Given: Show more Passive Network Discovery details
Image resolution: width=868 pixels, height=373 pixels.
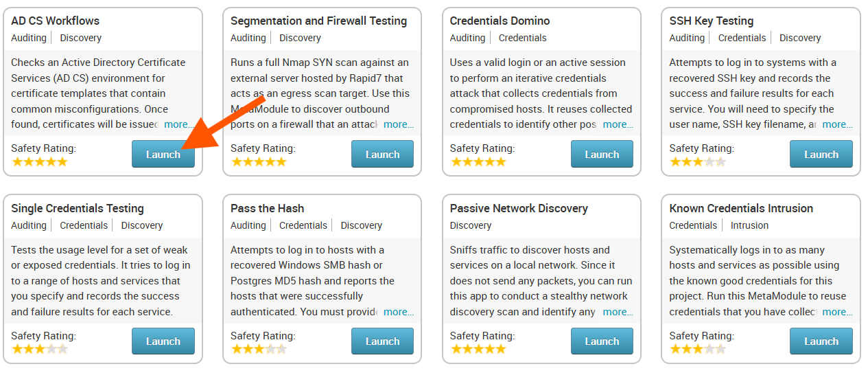Looking at the screenshot, I should pos(618,312).
